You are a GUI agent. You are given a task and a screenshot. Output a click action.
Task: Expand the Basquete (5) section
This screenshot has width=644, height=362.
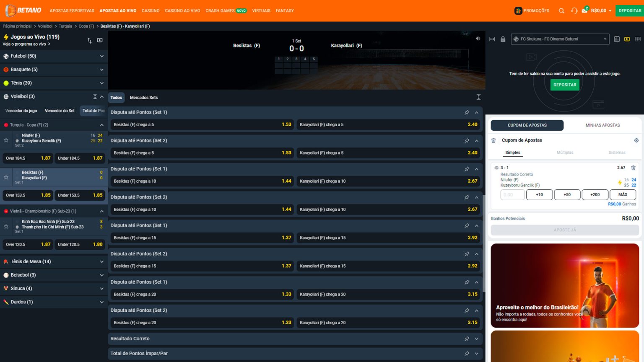tap(54, 70)
